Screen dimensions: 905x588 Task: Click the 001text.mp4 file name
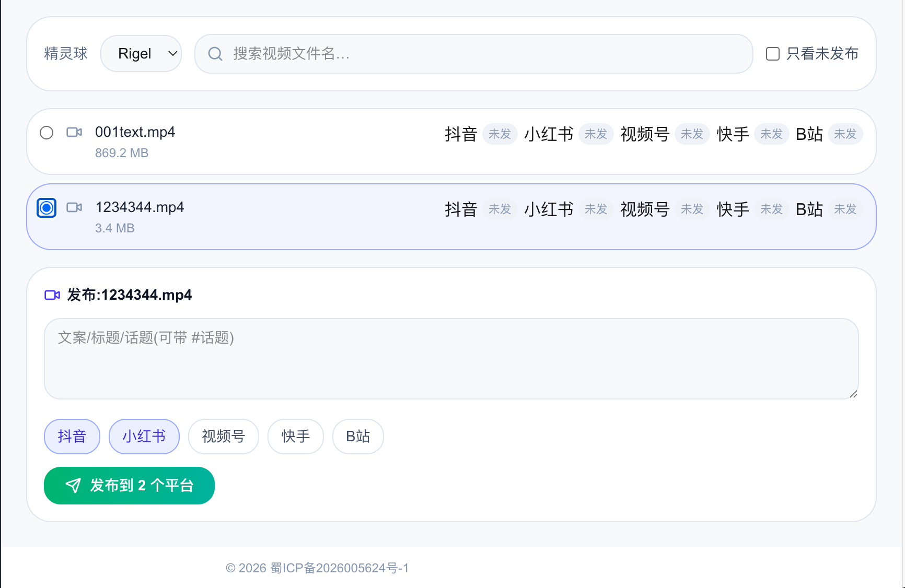(x=135, y=132)
